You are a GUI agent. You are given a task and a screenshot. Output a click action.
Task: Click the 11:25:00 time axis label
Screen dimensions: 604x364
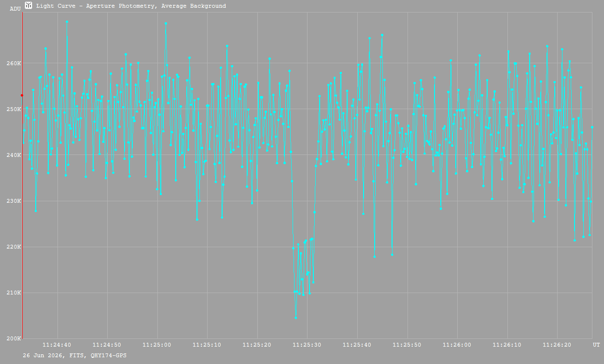tap(157, 345)
